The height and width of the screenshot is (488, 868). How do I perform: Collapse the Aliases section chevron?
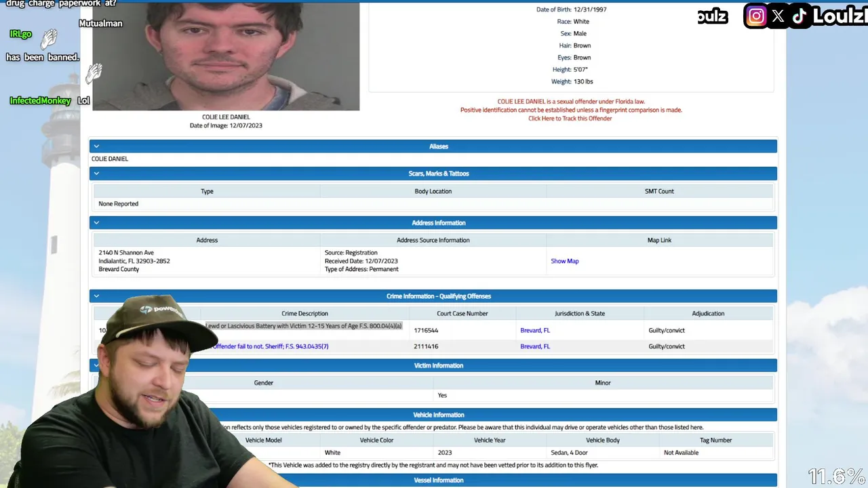(96, 146)
